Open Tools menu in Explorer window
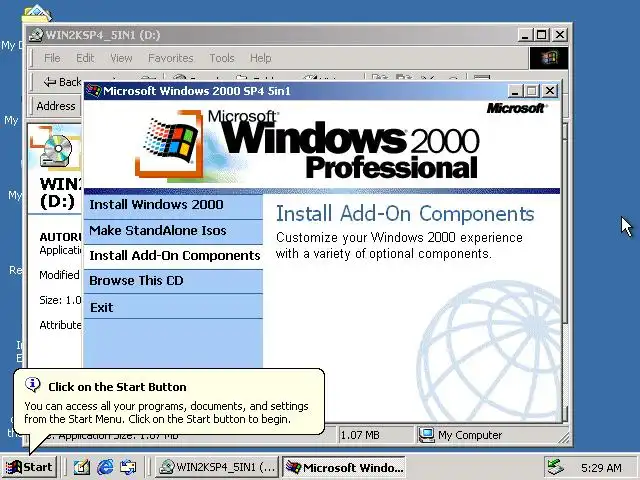Screen dimensions: 640x480 222,58
